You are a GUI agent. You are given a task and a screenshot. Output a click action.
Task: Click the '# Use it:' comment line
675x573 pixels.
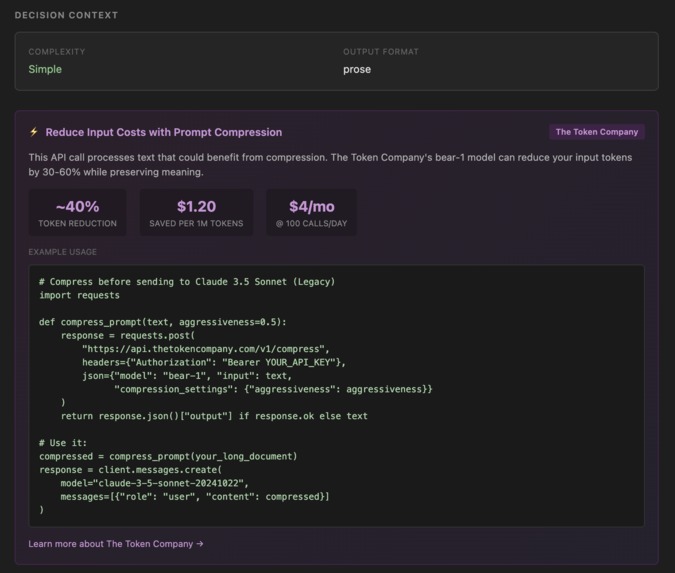(63, 443)
